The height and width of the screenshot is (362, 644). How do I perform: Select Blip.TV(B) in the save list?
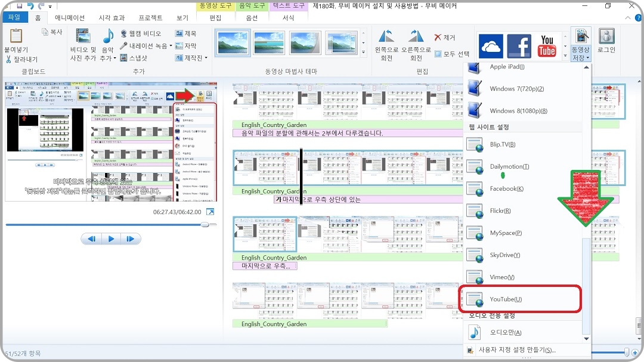pos(522,144)
